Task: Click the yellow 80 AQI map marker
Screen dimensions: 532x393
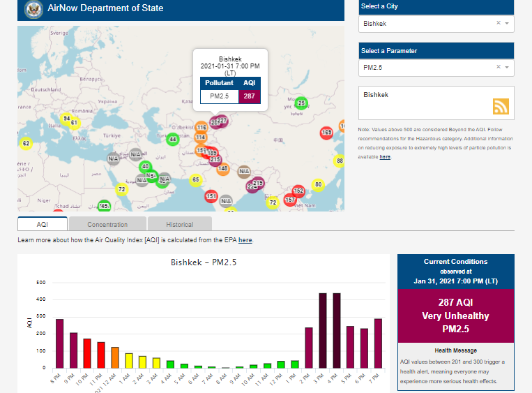Action: (x=318, y=185)
